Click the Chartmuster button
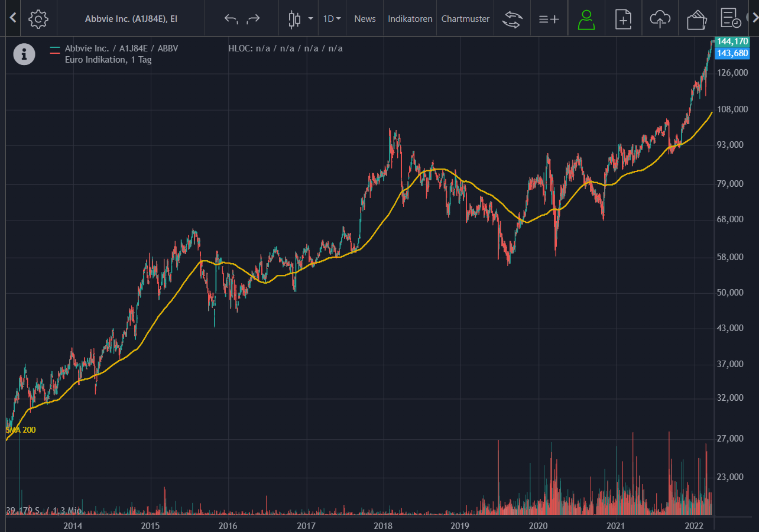The width and height of the screenshot is (759, 532). [466, 19]
